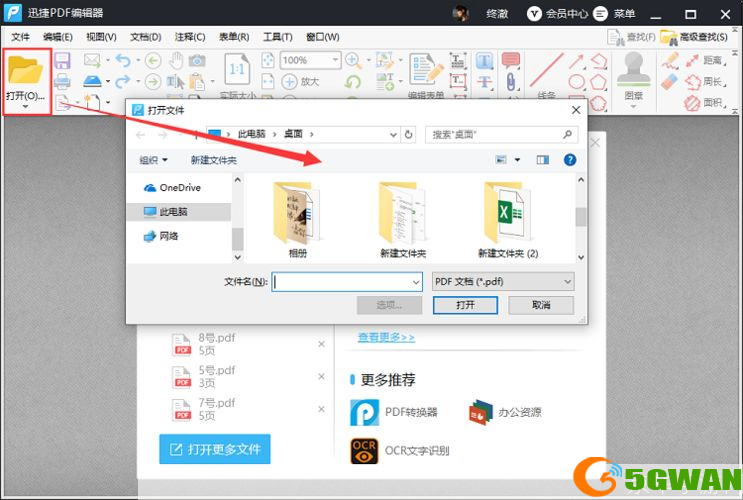The width and height of the screenshot is (743, 500).
Task: Go to next view with green right arrow
Action: click(x=153, y=82)
